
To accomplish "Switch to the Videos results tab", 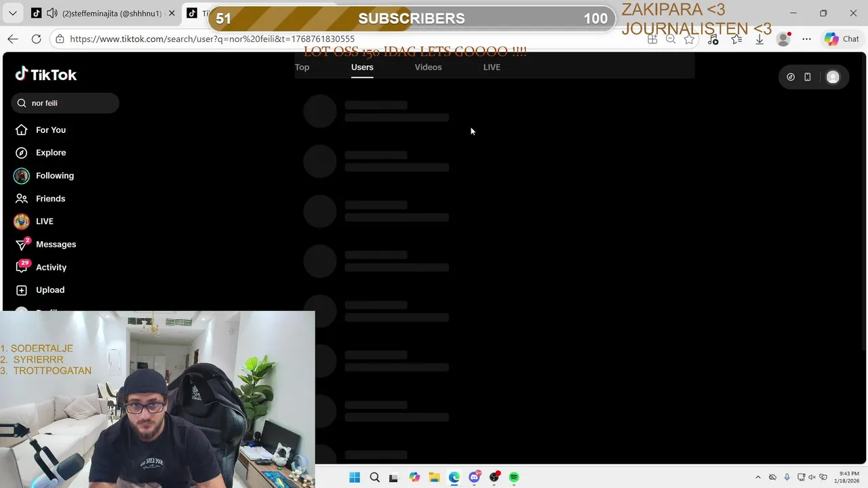I will (x=428, y=67).
